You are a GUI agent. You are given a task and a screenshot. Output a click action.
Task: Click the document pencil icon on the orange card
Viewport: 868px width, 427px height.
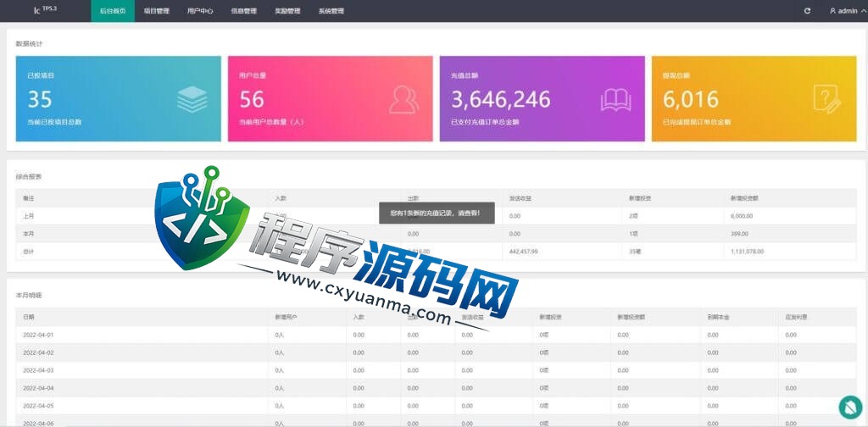click(826, 100)
